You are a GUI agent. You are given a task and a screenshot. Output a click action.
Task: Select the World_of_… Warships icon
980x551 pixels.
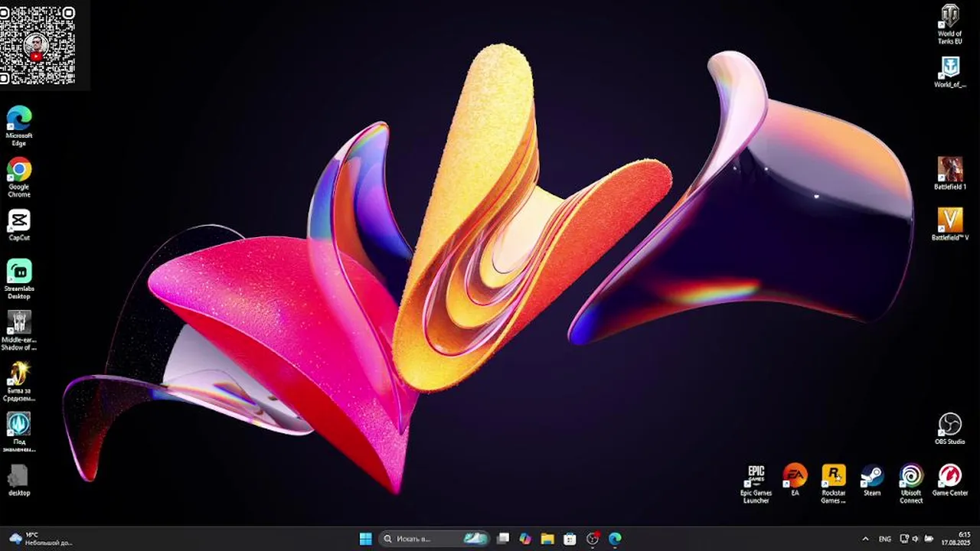tap(950, 73)
